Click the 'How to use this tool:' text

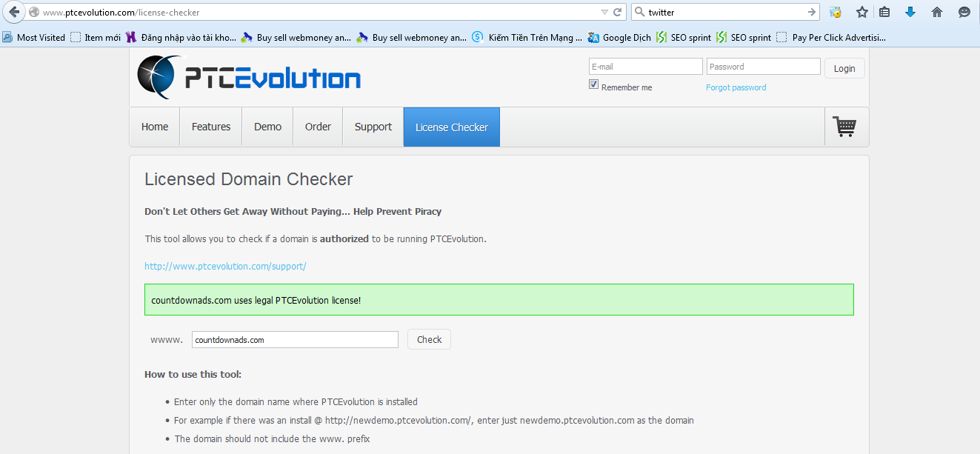click(193, 374)
